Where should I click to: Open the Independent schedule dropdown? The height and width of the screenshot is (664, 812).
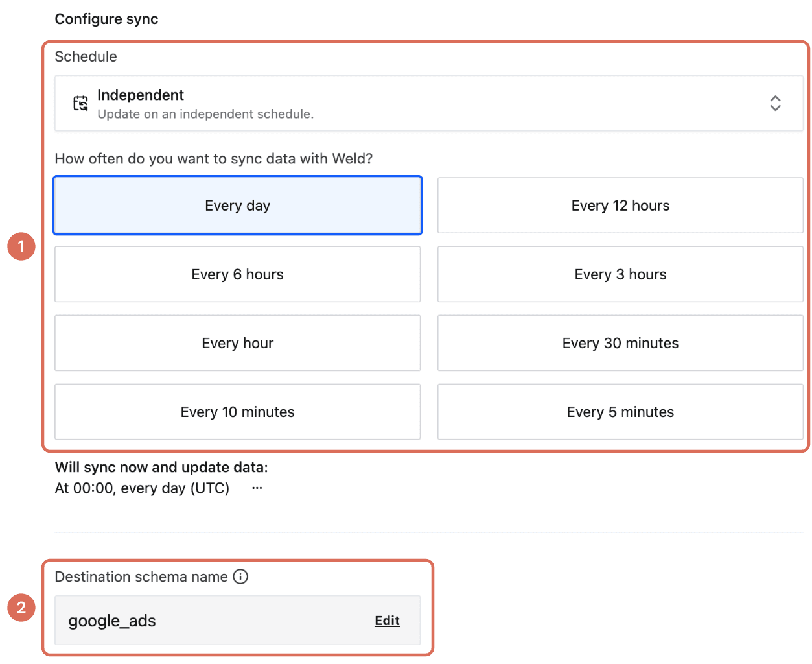[429, 104]
